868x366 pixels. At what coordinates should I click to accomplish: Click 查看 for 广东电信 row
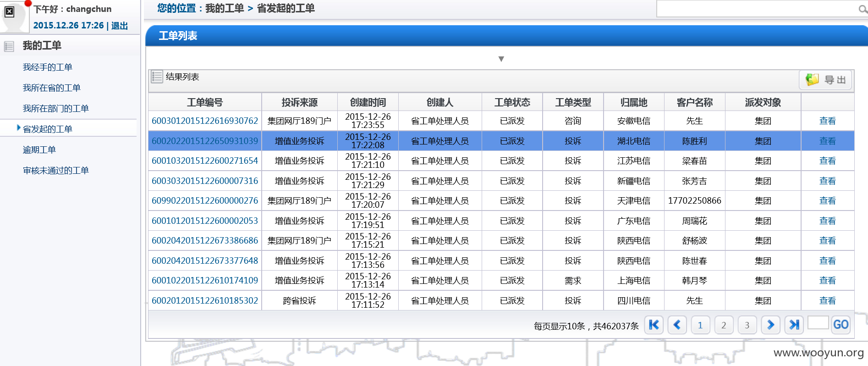827,221
